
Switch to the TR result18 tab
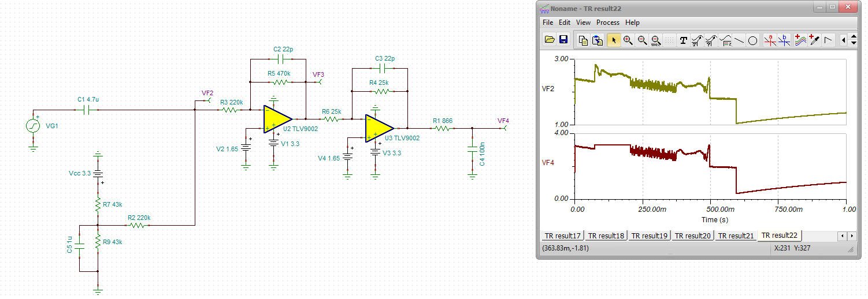pyautogui.click(x=606, y=236)
